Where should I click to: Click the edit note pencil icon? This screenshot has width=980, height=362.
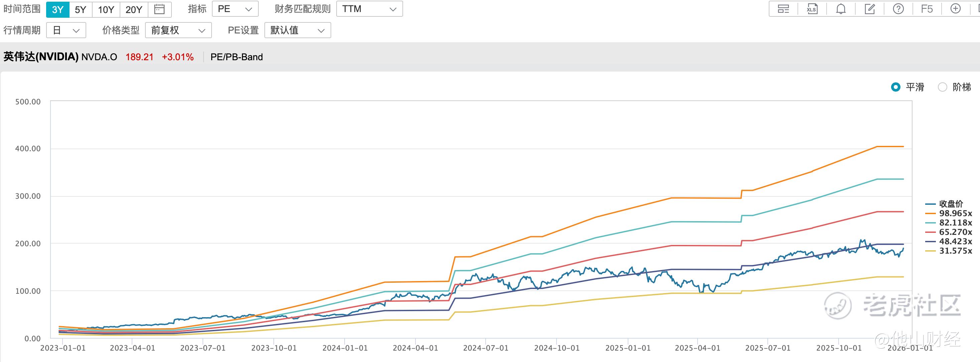click(870, 9)
